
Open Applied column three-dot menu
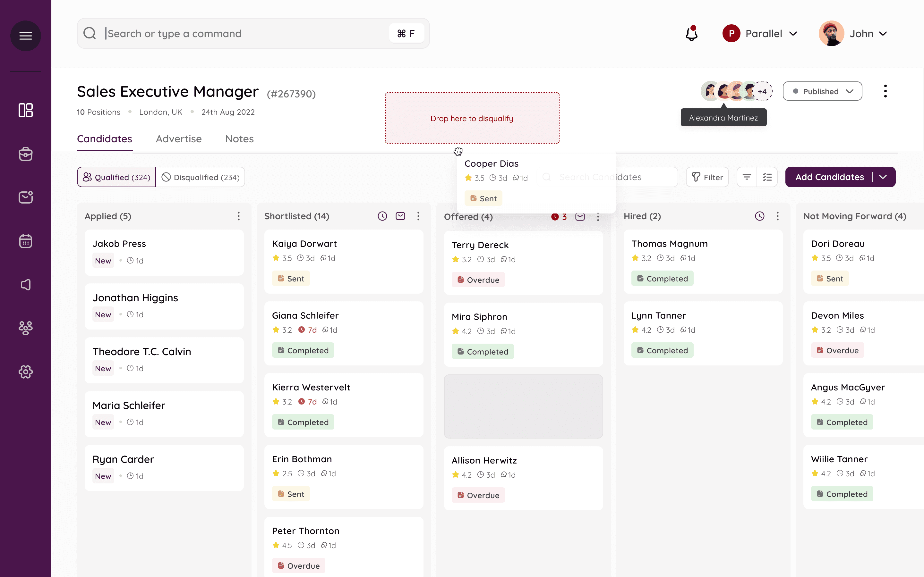coord(239,216)
